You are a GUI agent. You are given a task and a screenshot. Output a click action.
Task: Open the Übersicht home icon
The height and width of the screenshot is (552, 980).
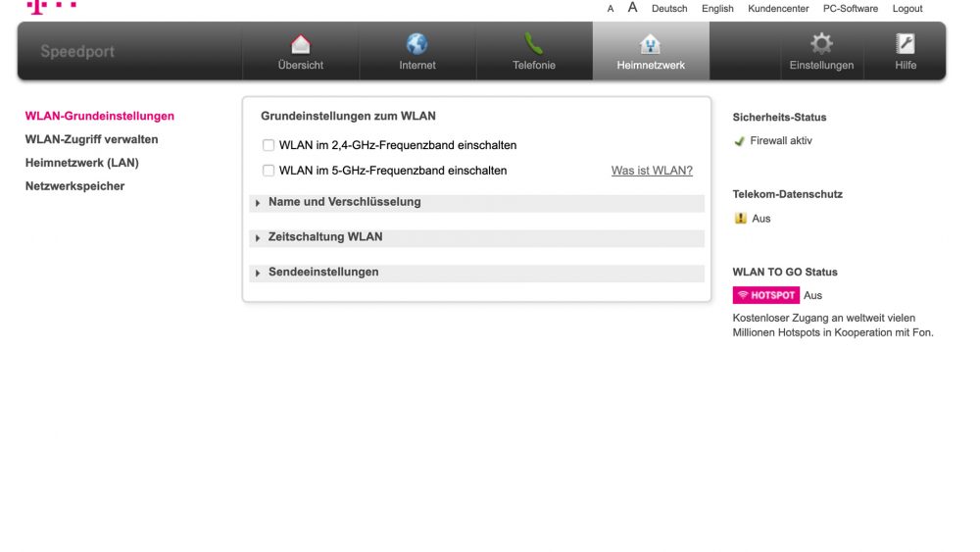click(301, 44)
